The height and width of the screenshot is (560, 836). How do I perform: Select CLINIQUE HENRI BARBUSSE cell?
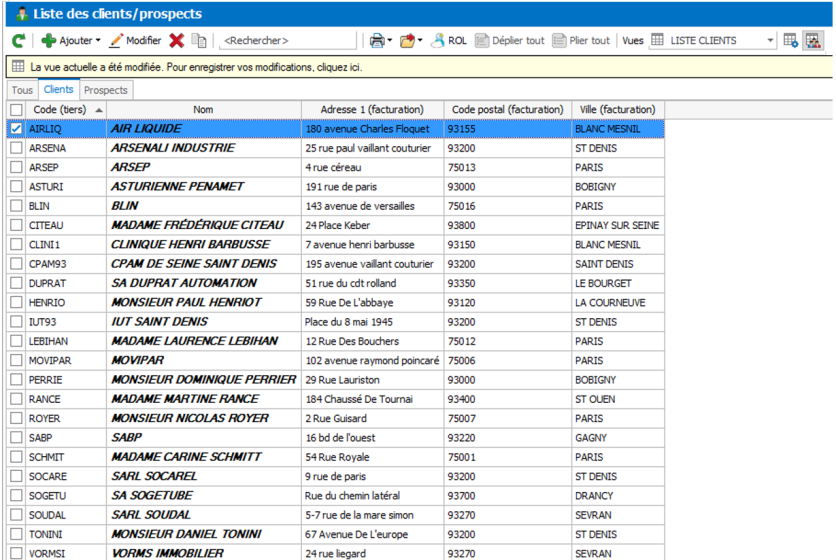[x=204, y=244]
